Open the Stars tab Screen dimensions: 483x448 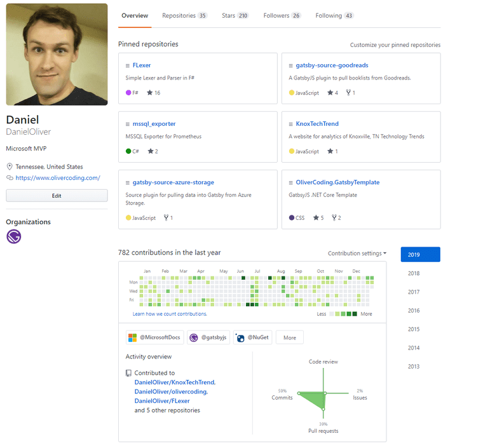click(x=235, y=15)
